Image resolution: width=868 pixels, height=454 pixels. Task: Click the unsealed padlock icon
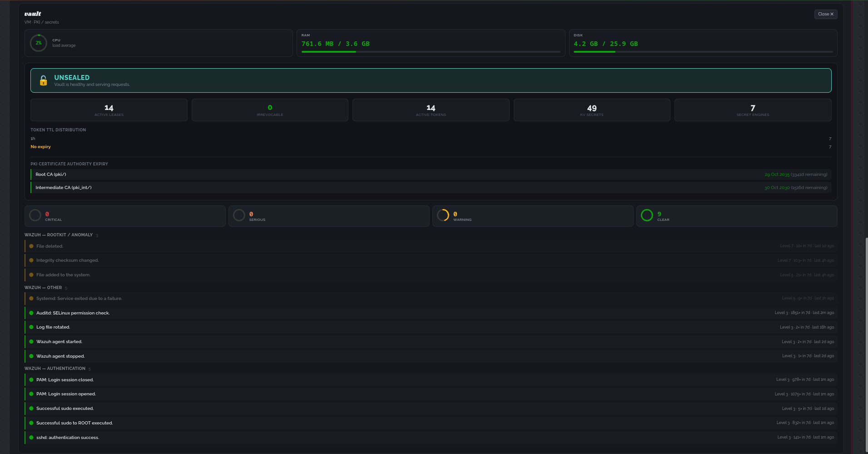43,80
